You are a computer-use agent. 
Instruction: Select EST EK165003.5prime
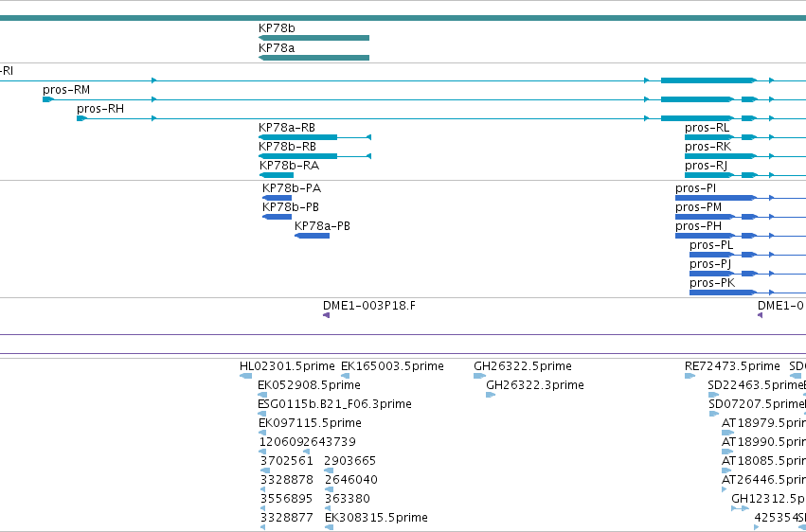click(346, 376)
